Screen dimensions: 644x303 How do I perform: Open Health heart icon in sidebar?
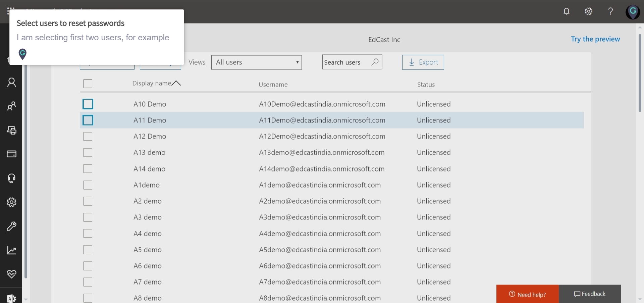click(11, 274)
